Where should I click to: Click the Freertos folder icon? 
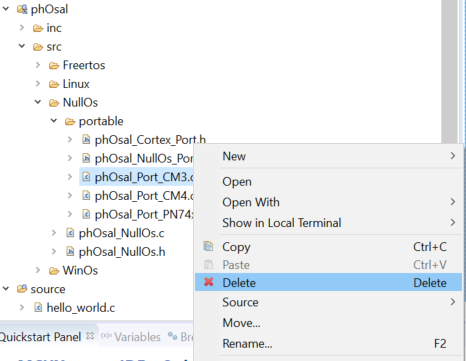click(54, 65)
